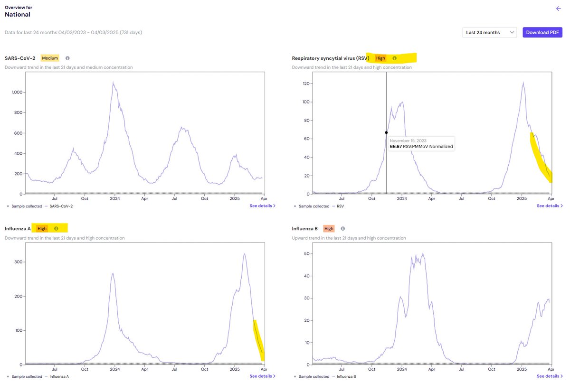Viewport: 570px width, 392px height.
Task: Toggle Influenza A line legend entry
Action: coord(57,376)
